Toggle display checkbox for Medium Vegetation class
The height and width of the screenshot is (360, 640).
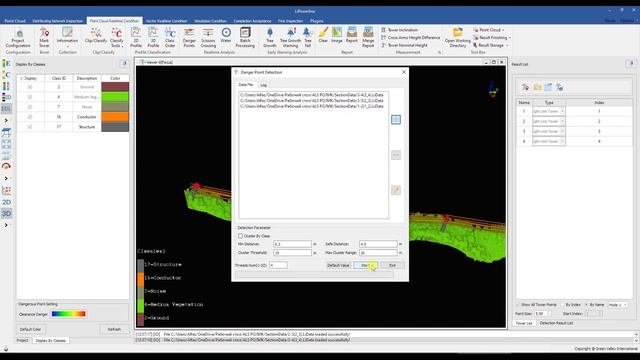30,97
